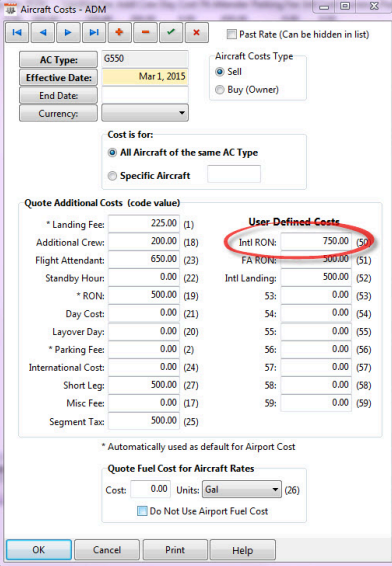
Task: Click the empty End Date field
Action: coord(145,95)
